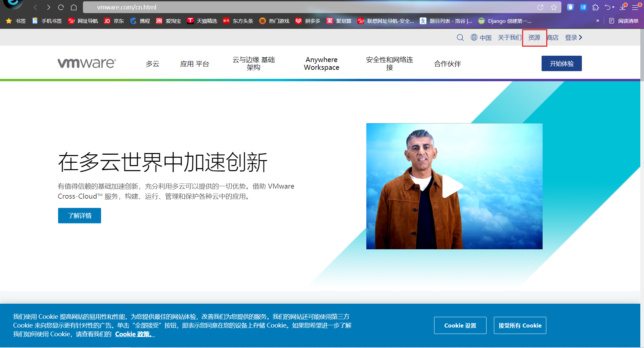Open the 天猫精选 bookmark
644x348 pixels.
pyautogui.click(x=202, y=21)
